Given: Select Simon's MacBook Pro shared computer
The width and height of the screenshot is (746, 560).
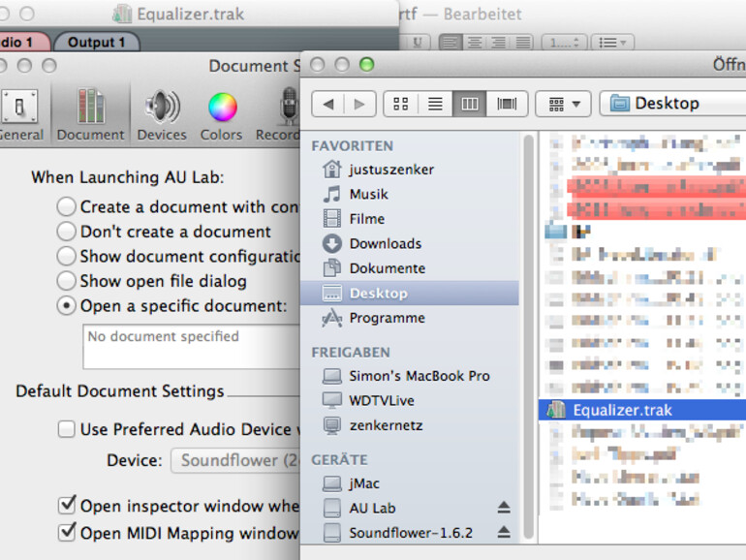Looking at the screenshot, I should [406, 376].
